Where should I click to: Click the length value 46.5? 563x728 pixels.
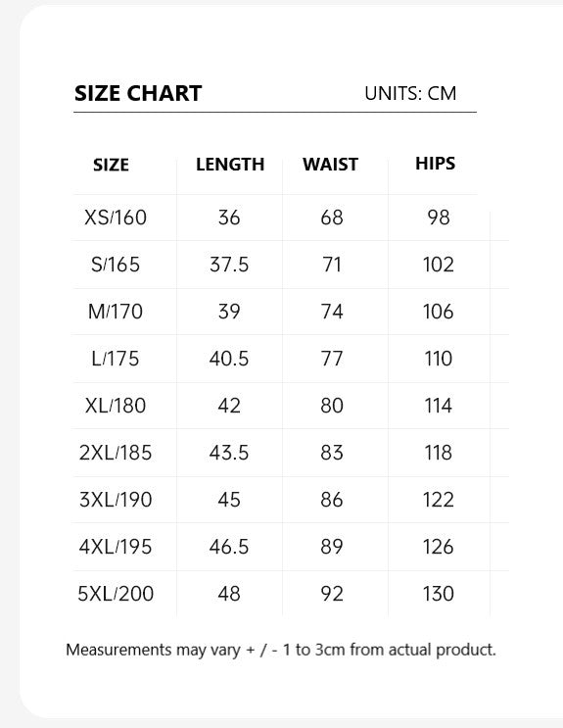229,547
